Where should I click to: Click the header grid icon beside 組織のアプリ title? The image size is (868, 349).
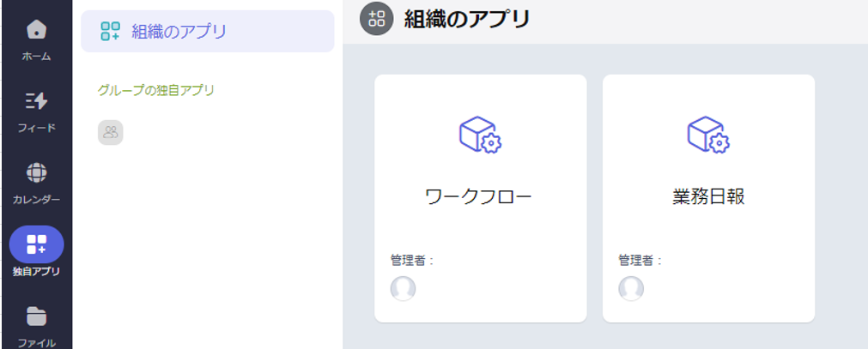point(376,18)
